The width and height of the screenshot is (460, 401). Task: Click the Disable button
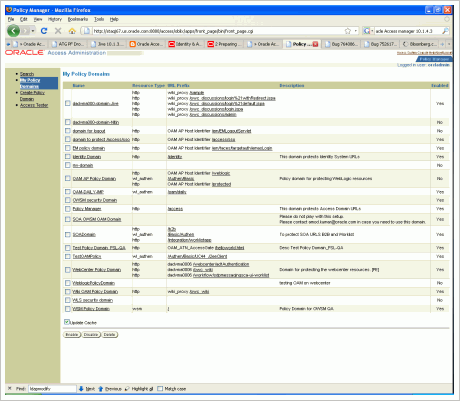[91, 334]
